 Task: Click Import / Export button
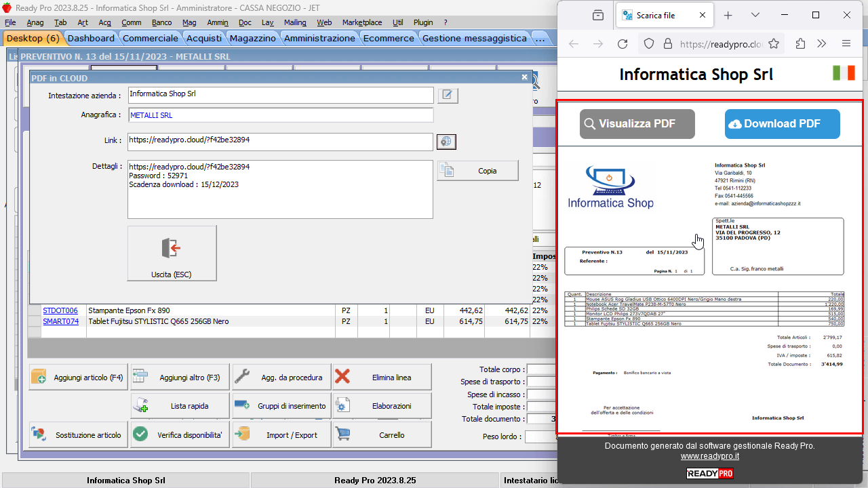pyautogui.click(x=281, y=434)
